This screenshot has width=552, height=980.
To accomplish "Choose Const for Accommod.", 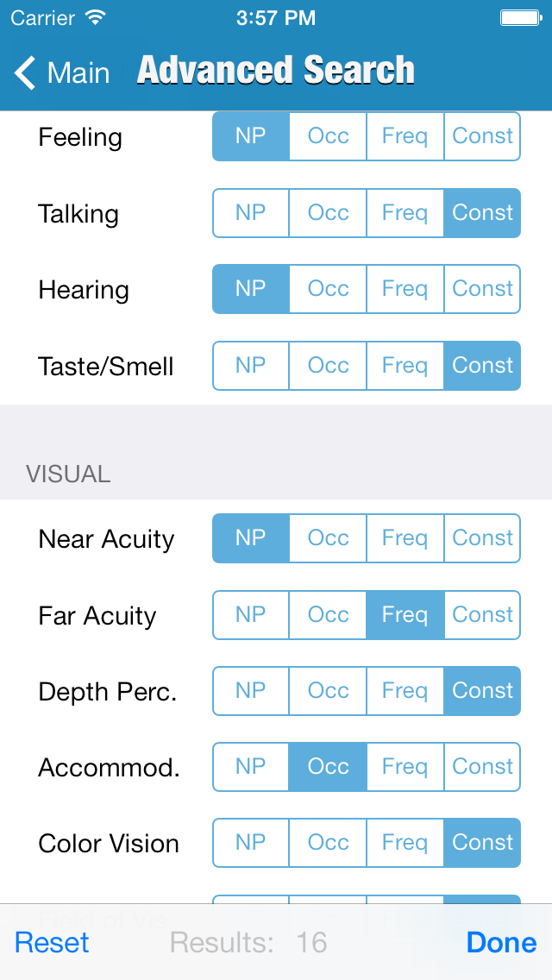I will click(x=482, y=767).
